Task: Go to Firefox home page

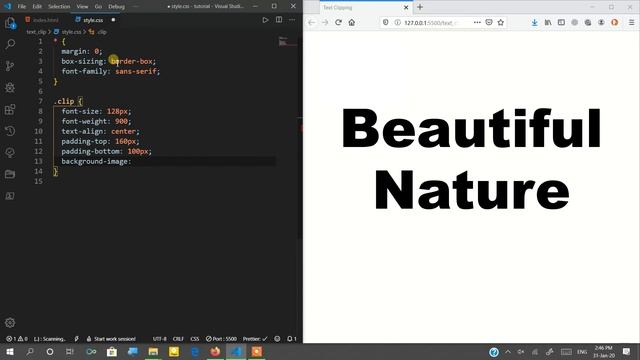Action: pos(352,22)
